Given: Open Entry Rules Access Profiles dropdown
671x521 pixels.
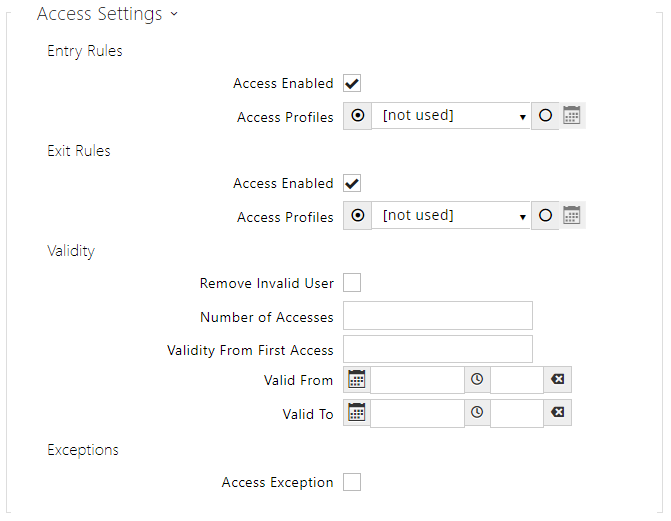Looking at the screenshot, I should pos(452,116).
